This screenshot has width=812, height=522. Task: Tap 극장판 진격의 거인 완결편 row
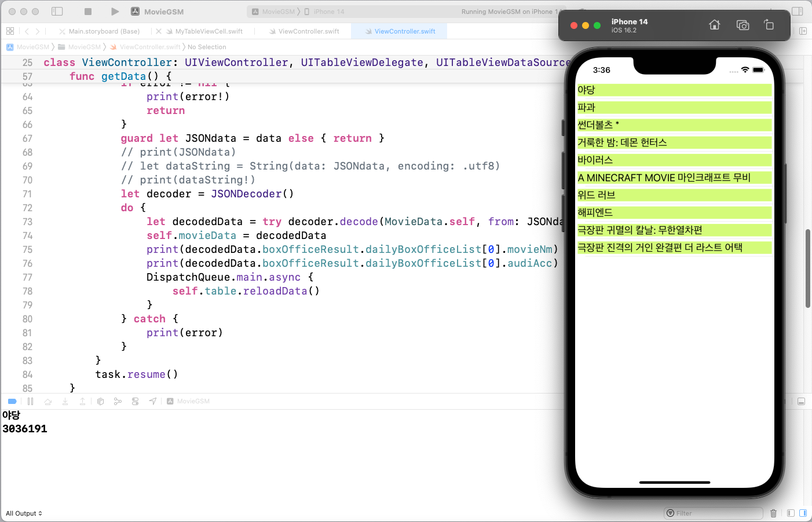click(x=674, y=248)
